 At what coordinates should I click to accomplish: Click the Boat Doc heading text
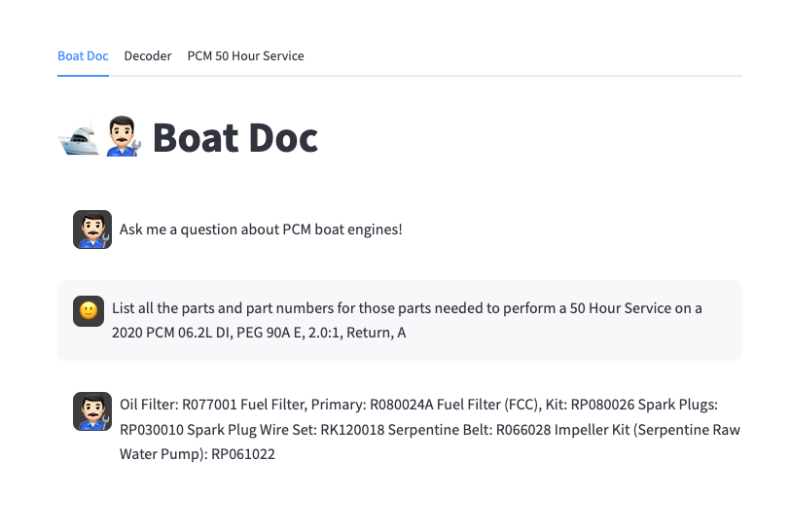click(x=235, y=138)
